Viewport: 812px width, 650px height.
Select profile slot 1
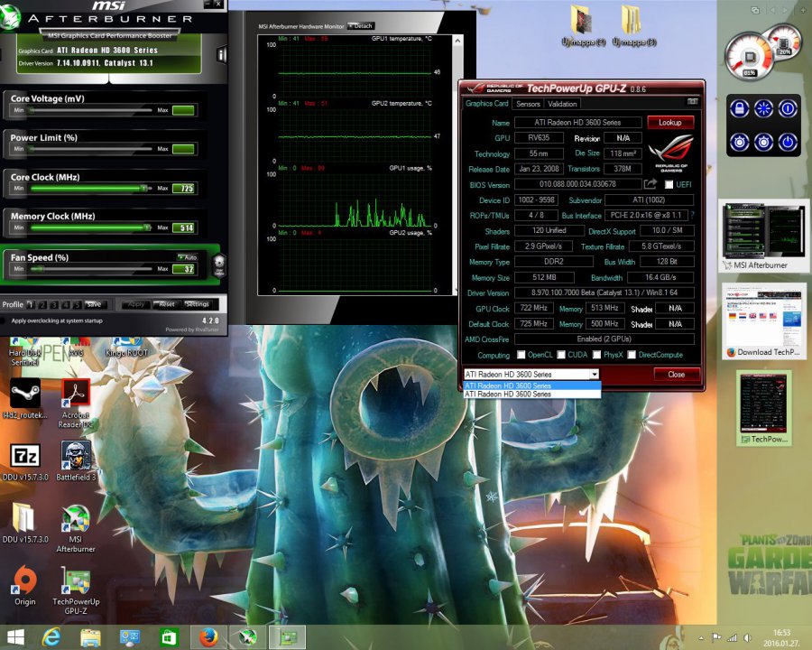click(31, 304)
